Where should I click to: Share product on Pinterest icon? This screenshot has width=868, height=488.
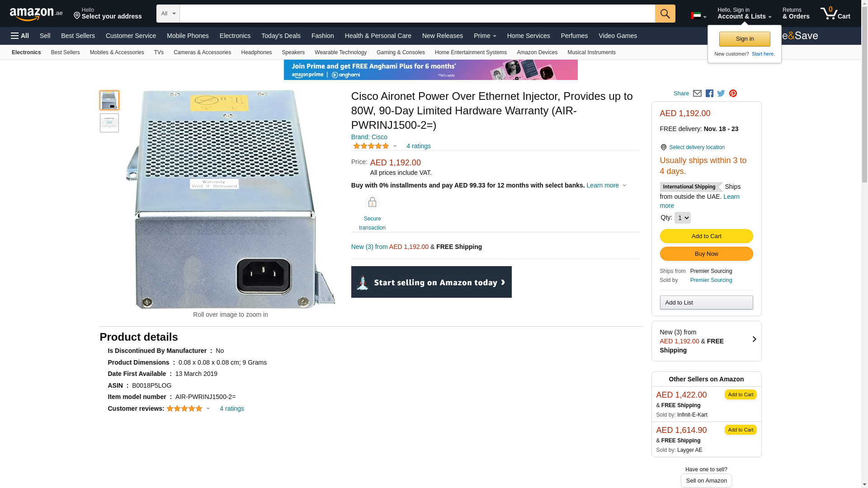click(x=733, y=94)
